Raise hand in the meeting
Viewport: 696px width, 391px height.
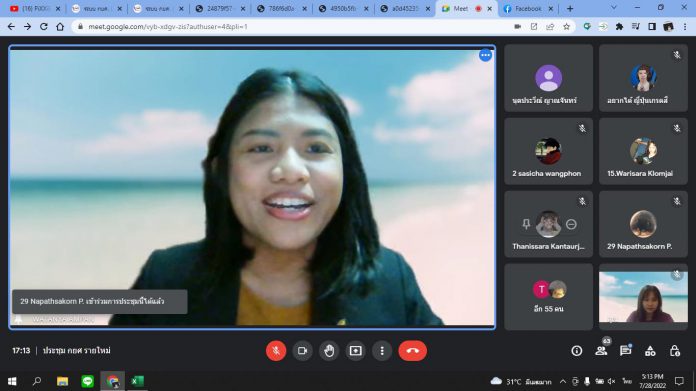329,351
